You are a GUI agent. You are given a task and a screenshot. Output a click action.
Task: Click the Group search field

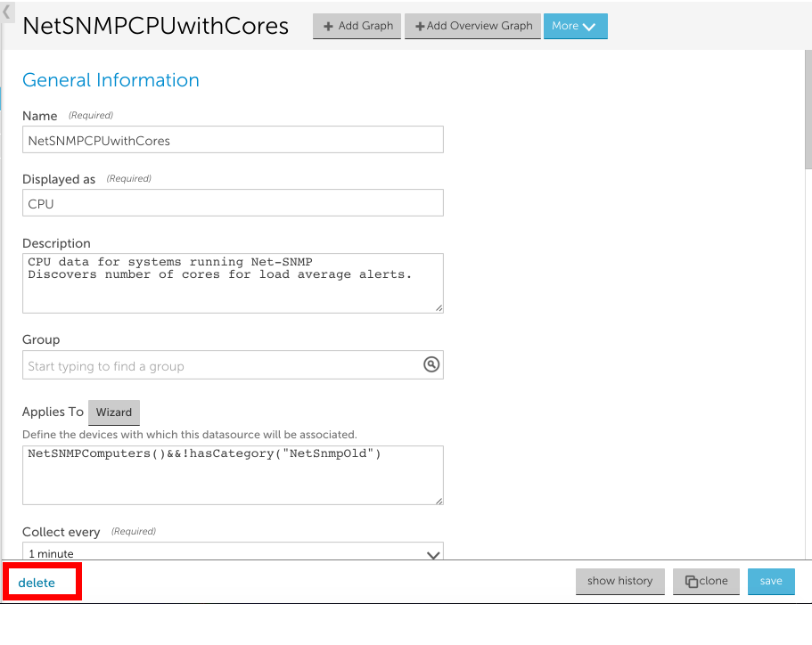(x=233, y=365)
